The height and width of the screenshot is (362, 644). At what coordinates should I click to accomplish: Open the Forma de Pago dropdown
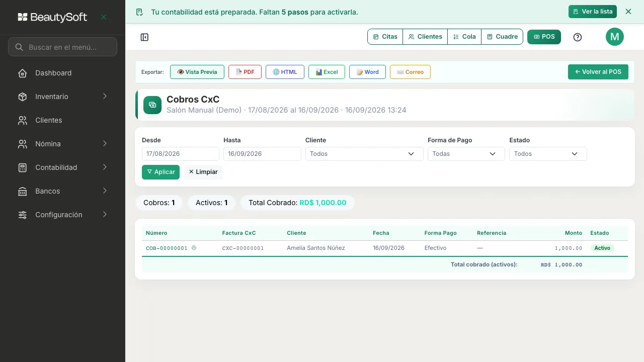pyautogui.click(x=466, y=154)
